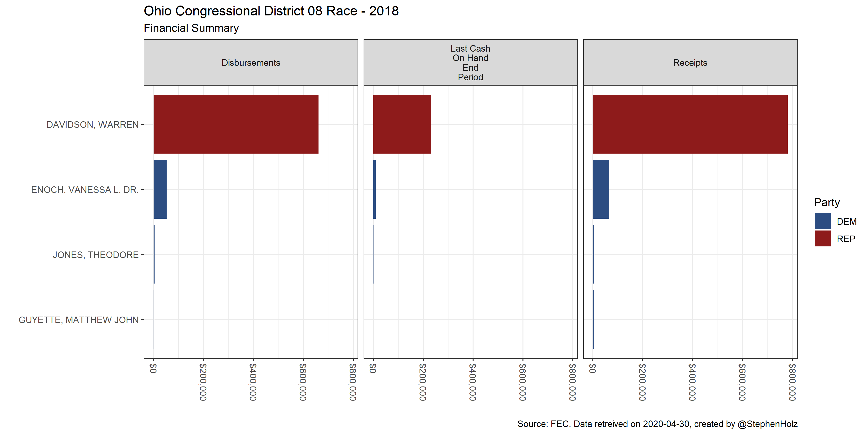Click the GUYETTE, MATTHEW JOHN label
The width and height of the screenshot is (868, 434).
pyautogui.click(x=79, y=320)
